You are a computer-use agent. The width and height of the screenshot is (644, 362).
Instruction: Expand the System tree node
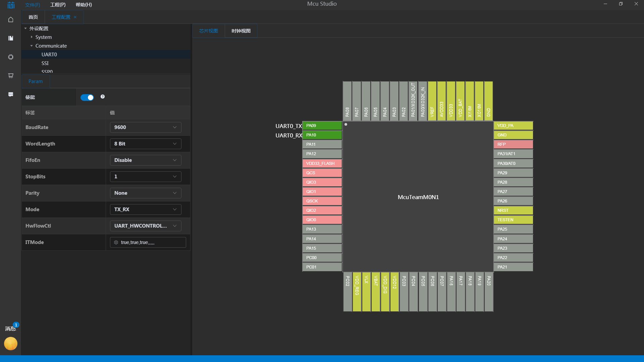[x=32, y=37]
